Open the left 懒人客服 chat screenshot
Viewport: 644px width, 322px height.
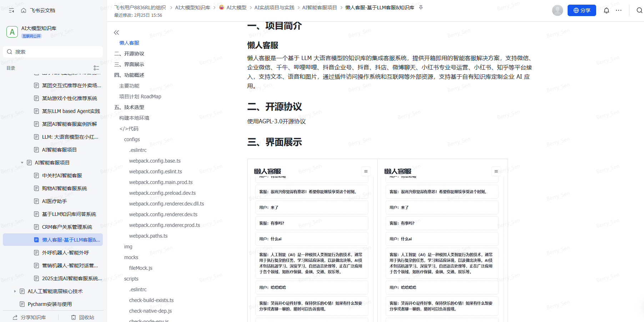pyautogui.click(x=312, y=240)
